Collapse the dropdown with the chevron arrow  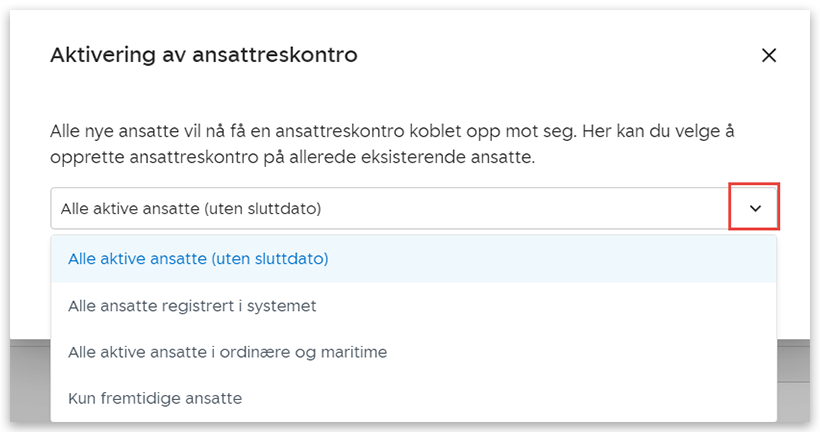point(755,208)
